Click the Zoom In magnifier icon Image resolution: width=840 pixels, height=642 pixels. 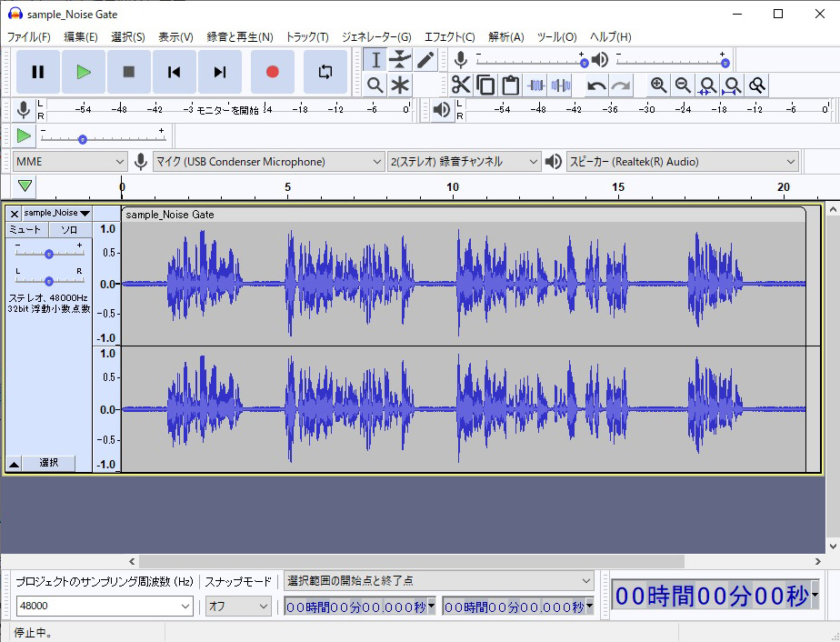point(658,85)
